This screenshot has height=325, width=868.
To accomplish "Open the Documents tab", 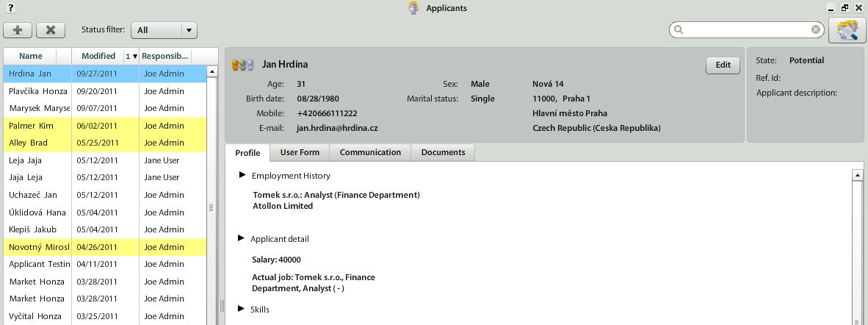I will [443, 152].
